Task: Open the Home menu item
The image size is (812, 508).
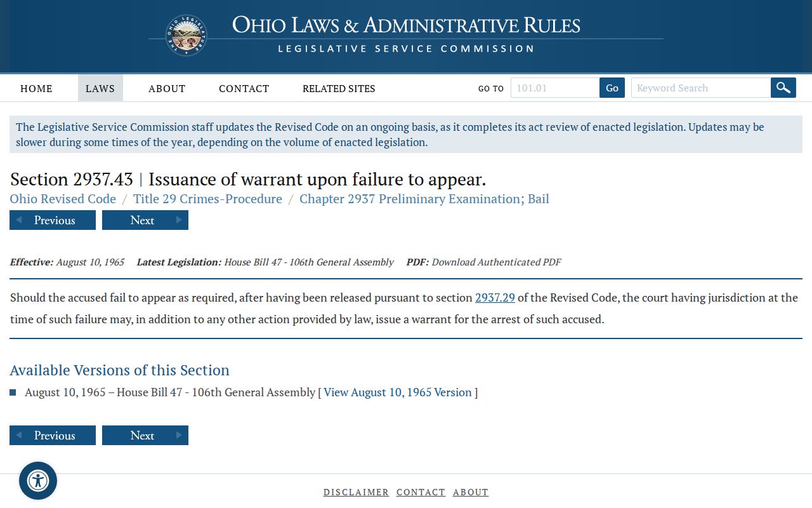Action: click(x=36, y=88)
